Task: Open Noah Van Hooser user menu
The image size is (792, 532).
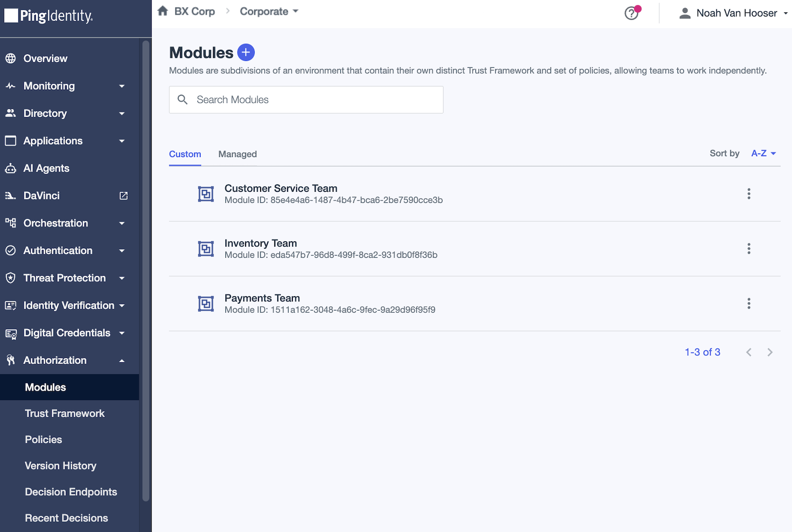Action: pyautogui.click(x=733, y=13)
